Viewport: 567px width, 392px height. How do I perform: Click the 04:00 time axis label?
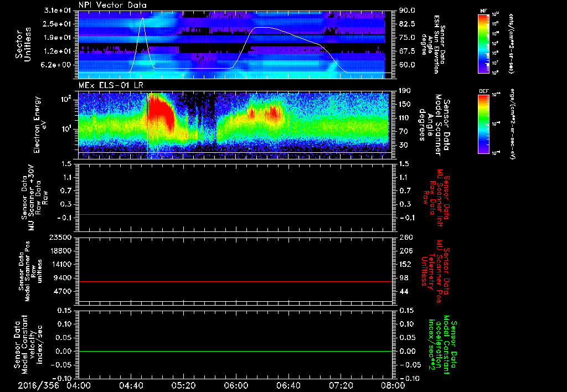coord(79,386)
